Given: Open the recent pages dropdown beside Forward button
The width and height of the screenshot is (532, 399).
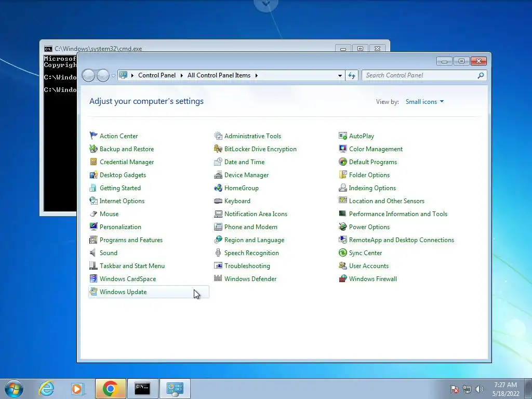Looking at the screenshot, I should pyautogui.click(x=113, y=76).
